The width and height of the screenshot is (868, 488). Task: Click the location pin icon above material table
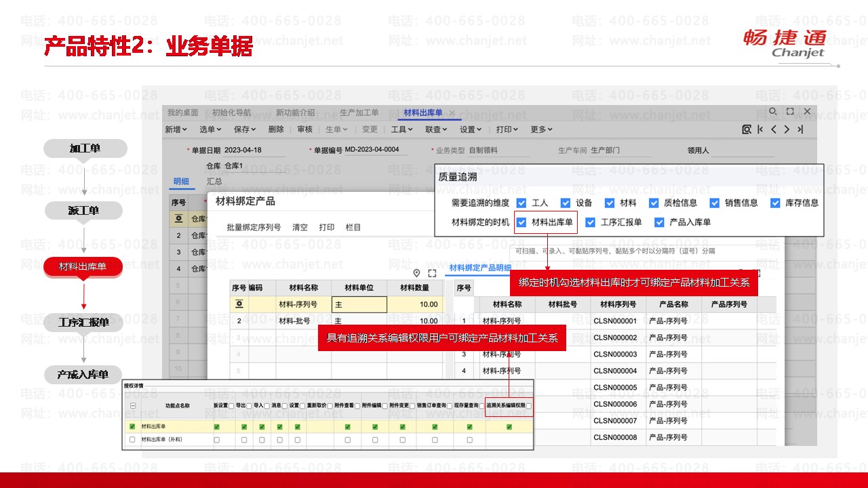click(416, 273)
